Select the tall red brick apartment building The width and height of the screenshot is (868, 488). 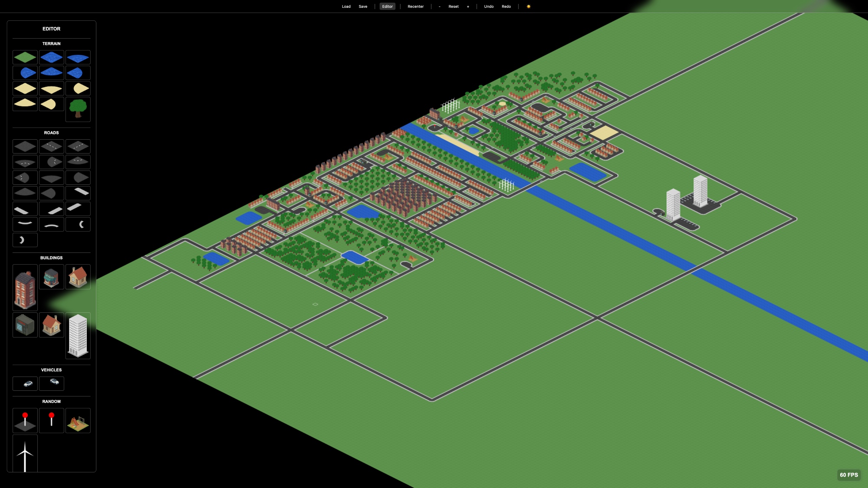[25, 288]
